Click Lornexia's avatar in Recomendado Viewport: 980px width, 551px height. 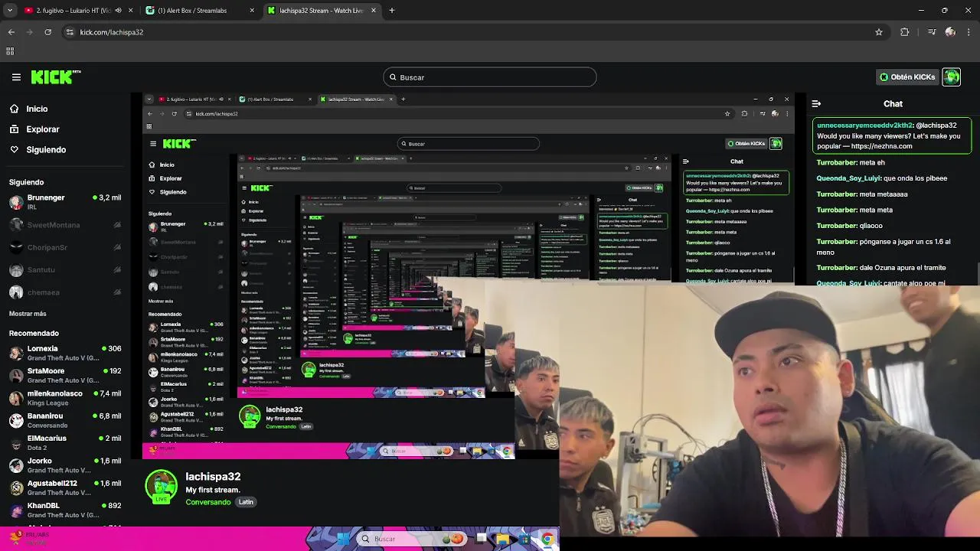click(x=16, y=353)
